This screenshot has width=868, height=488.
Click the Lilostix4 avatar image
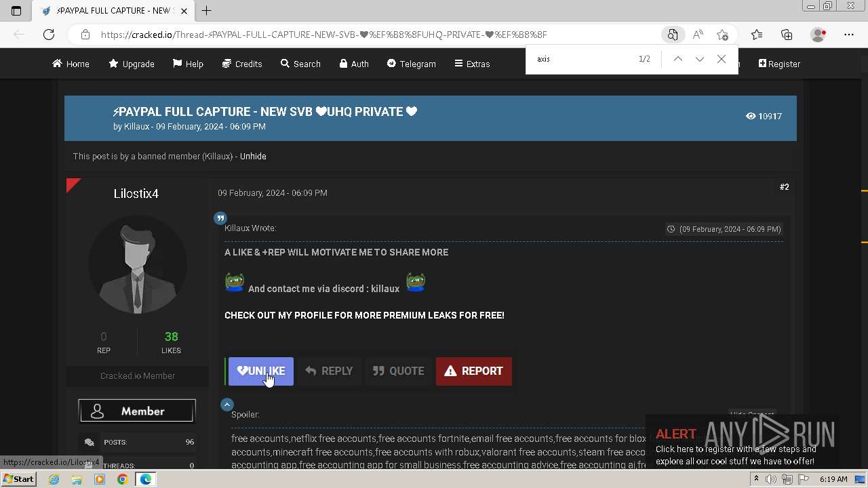coord(138,265)
